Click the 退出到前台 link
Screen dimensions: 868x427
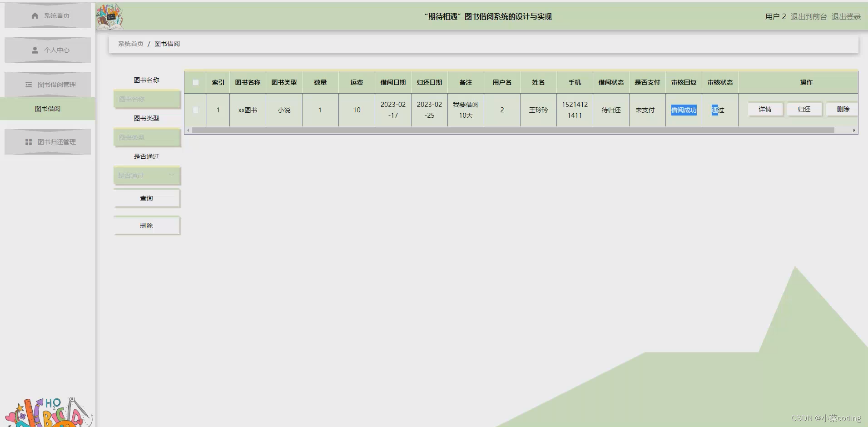point(808,16)
